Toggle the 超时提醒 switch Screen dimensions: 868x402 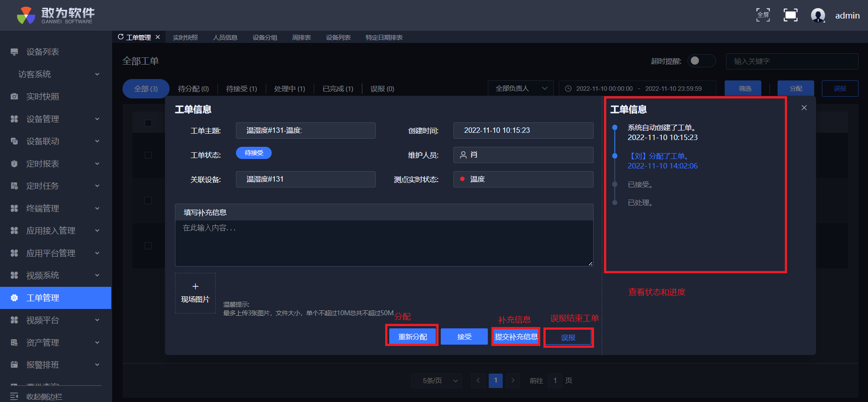point(701,61)
